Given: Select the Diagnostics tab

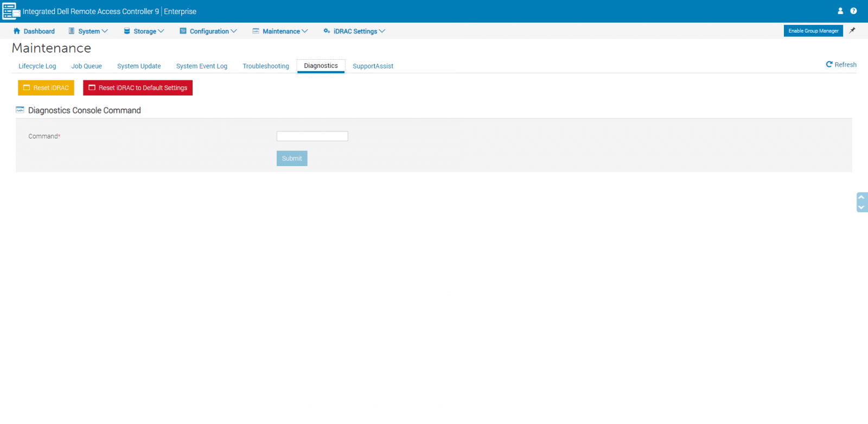Looking at the screenshot, I should pos(321,66).
